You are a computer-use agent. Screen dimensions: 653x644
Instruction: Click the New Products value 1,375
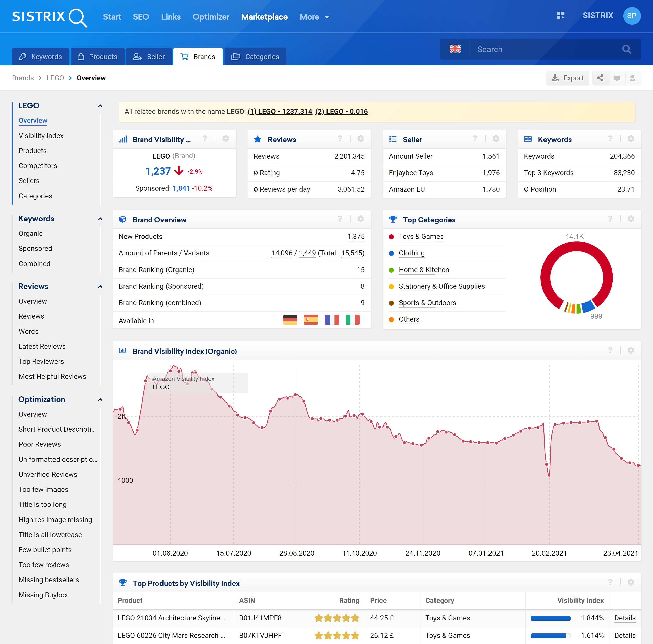pyautogui.click(x=356, y=237)
